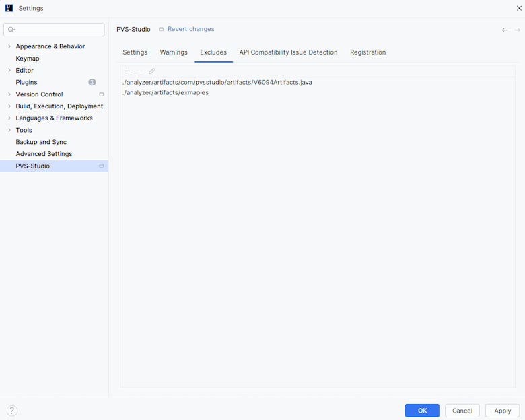Click the project-level icon beside Version Control
Viewport: 525px width, 420px height.
coord(102,94)
